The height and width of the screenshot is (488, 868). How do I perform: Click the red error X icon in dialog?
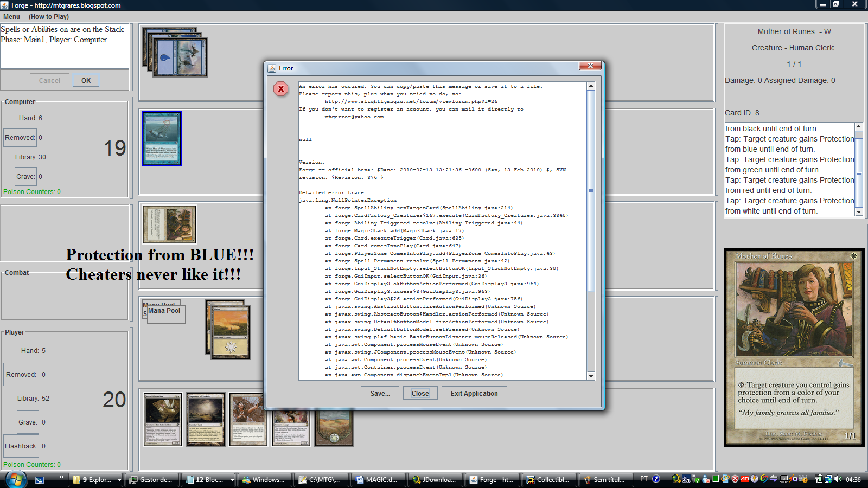(x=280, y=88)
